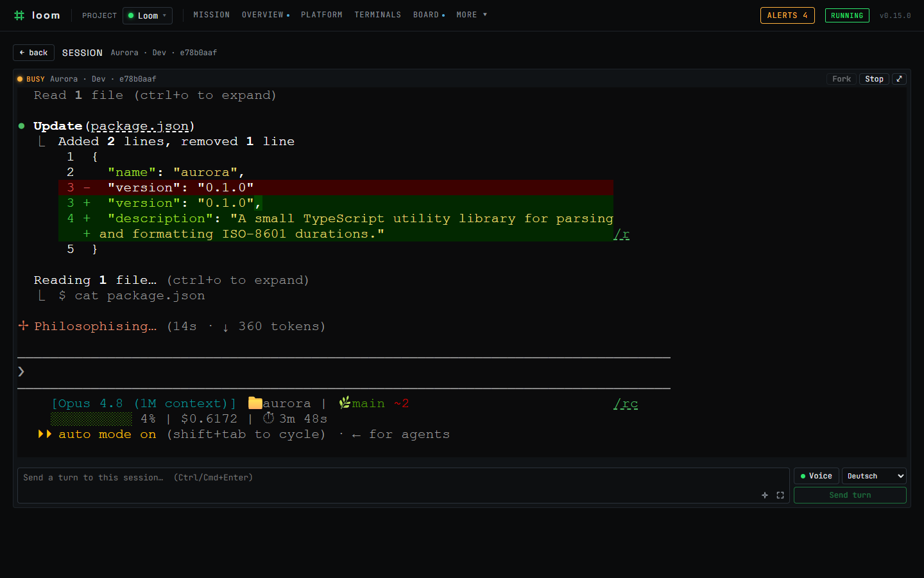924x578 pixels.
Task: Go back with the back button
Action: pyautogui.click(x=33, y=53)
